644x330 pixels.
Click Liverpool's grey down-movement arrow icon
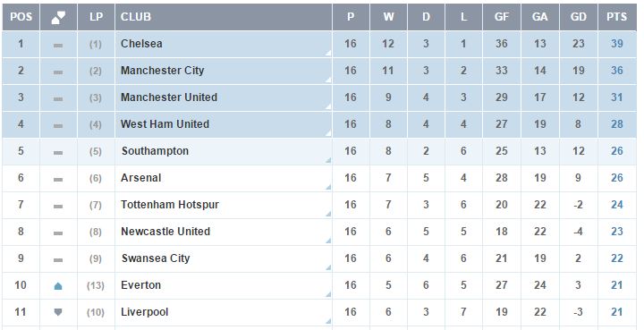58,313
